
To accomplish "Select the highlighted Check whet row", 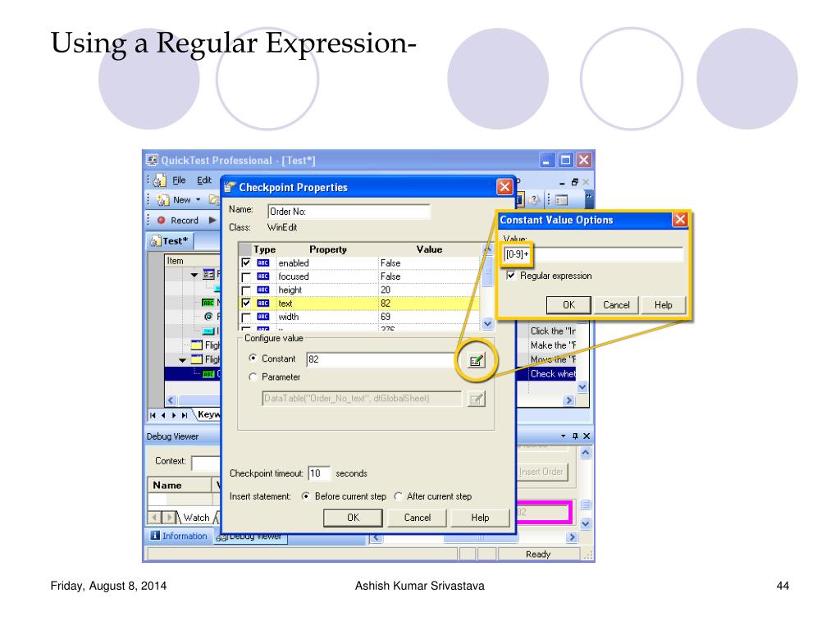I will click(550, 374).
